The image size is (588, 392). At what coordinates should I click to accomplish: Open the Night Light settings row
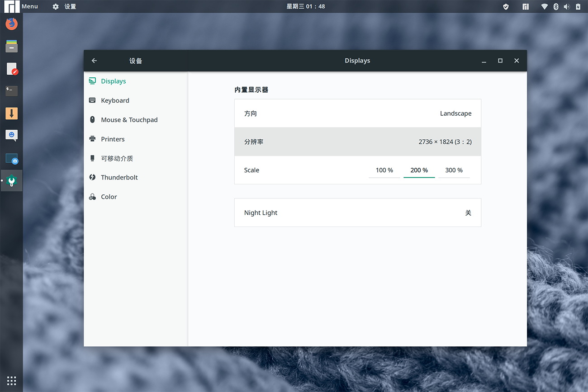[357, 213]
